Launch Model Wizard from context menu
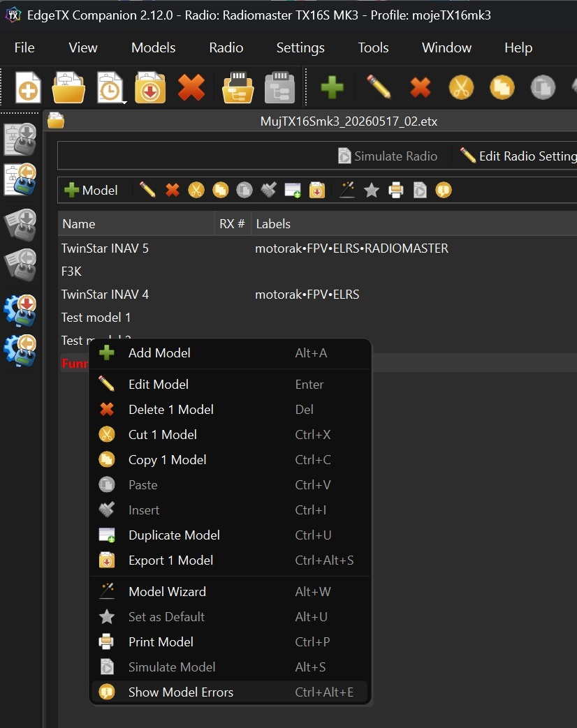577x728 pixels. [230, 591]
